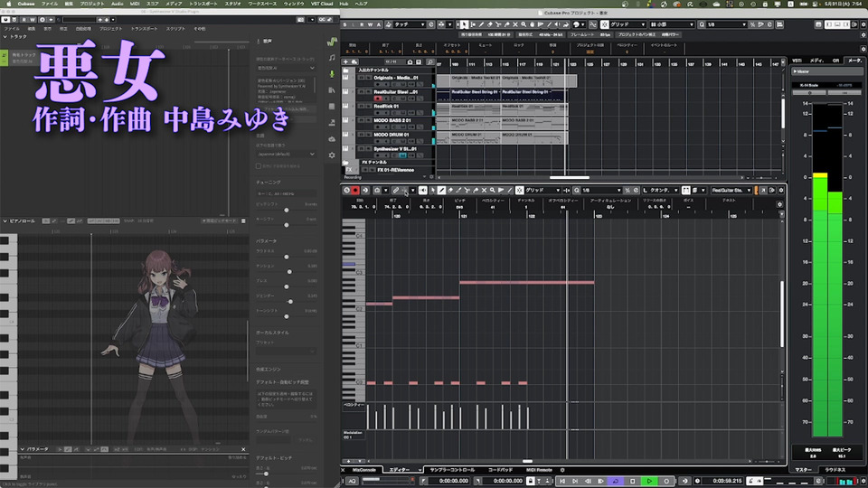The width and height of the screenshot is (868, 488).
Task: Adjust the テンション slider in Synthesizer V parameters
Action: 289,272
